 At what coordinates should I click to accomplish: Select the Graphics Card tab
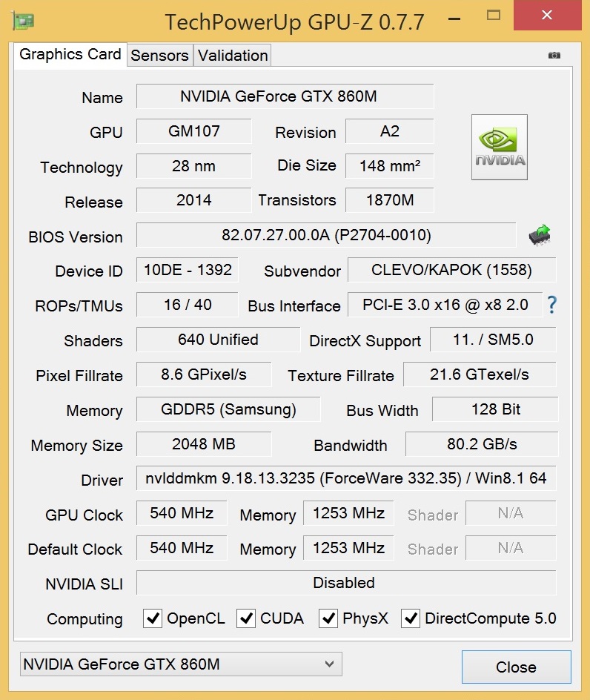click(x=70, y=54)
